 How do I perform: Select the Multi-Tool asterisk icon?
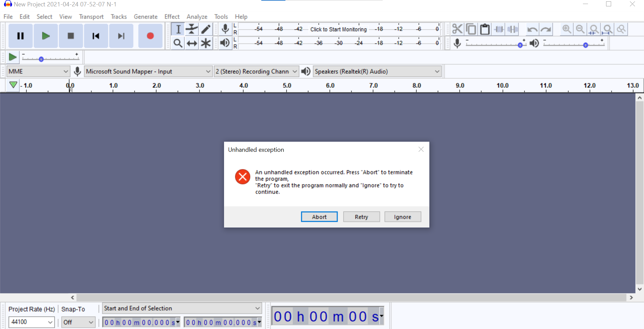(206, 43)
